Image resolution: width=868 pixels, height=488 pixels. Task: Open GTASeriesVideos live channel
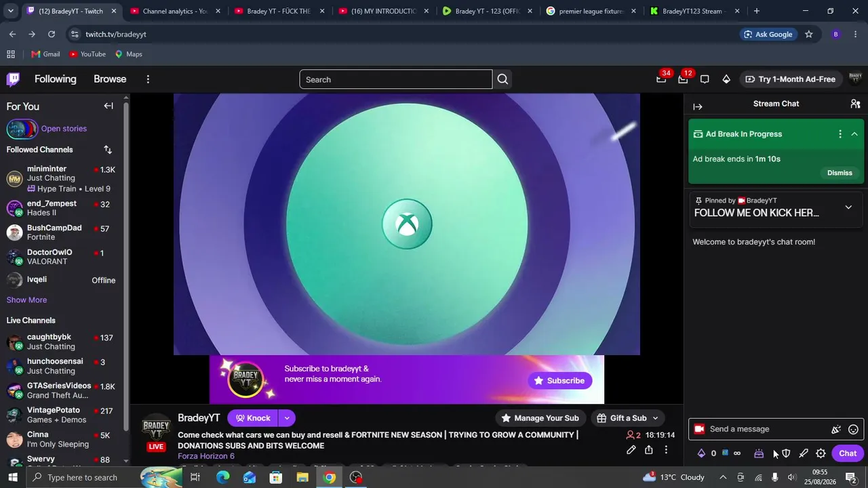[x=63, y=390]
